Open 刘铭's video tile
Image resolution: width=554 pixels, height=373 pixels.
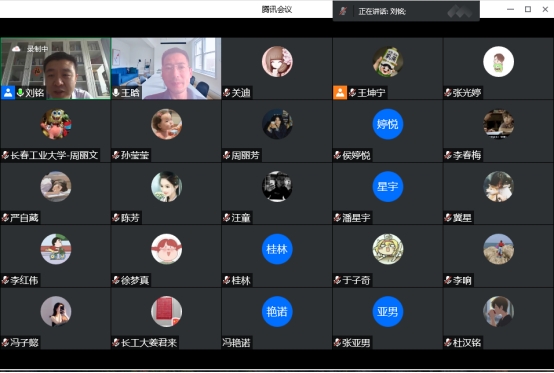(55, 69)
